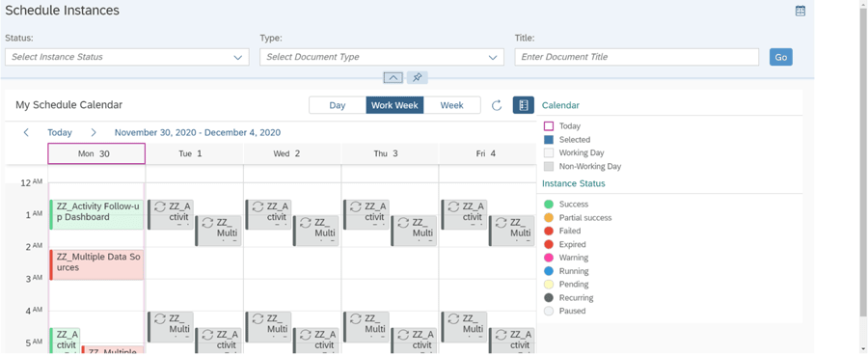The height and width of the screenshot is (356, 868).
Task: Go to the previous week arrow
Action: pyautogui.click(x=26, y=132)
